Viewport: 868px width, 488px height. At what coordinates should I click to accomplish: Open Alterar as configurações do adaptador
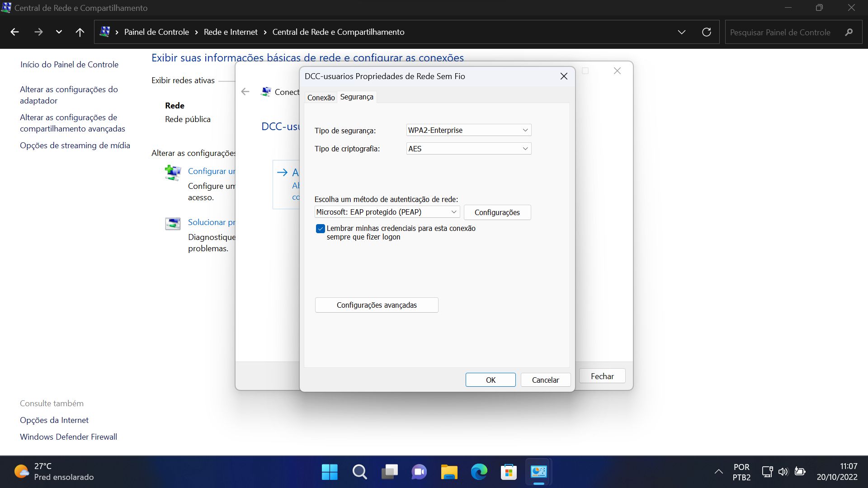point(69,95)
